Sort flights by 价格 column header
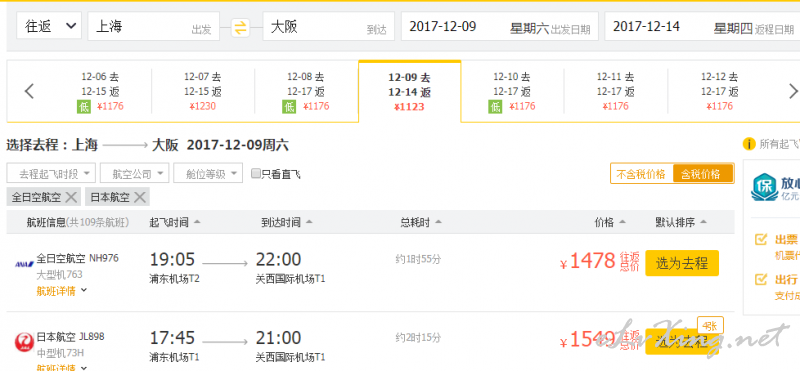Viewport: 800px width, 371px height. pyautogui.click(x=610, y=222)
